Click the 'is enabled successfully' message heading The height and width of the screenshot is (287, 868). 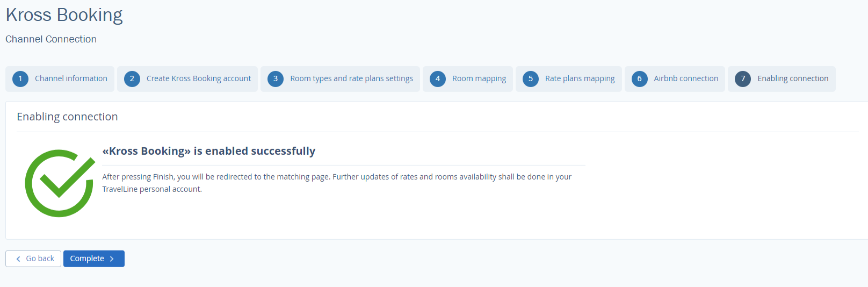[x=209, y=151]
